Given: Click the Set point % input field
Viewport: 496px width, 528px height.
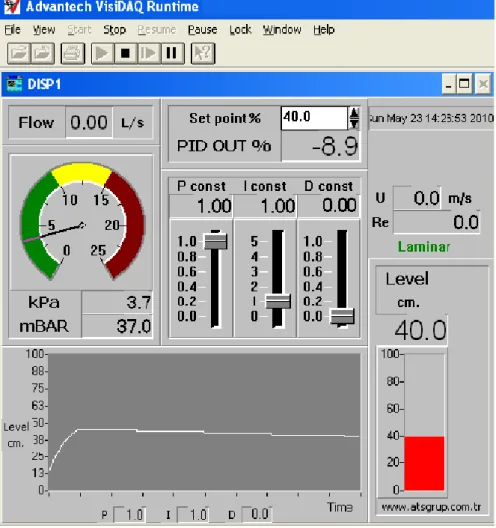Looking at the screenshot, I should [x=314, y=118].
